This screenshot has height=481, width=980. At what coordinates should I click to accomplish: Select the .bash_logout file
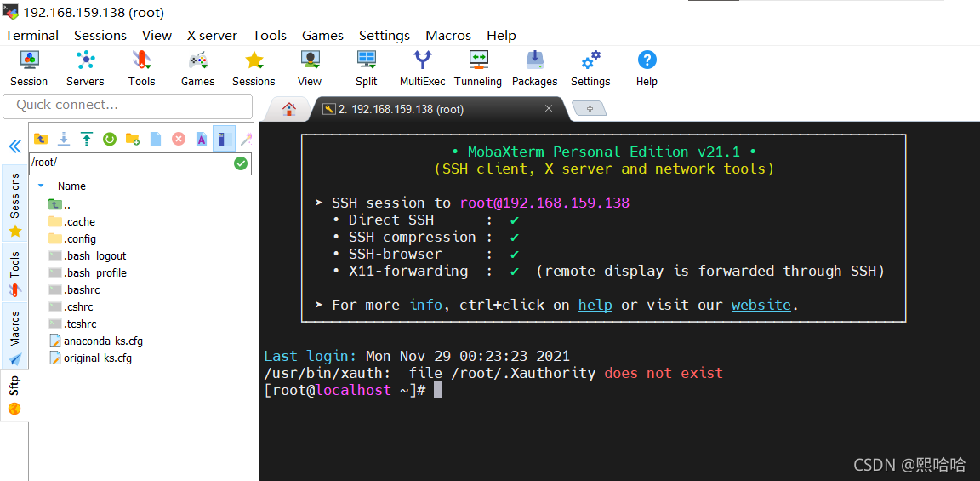tap(87, 256)
